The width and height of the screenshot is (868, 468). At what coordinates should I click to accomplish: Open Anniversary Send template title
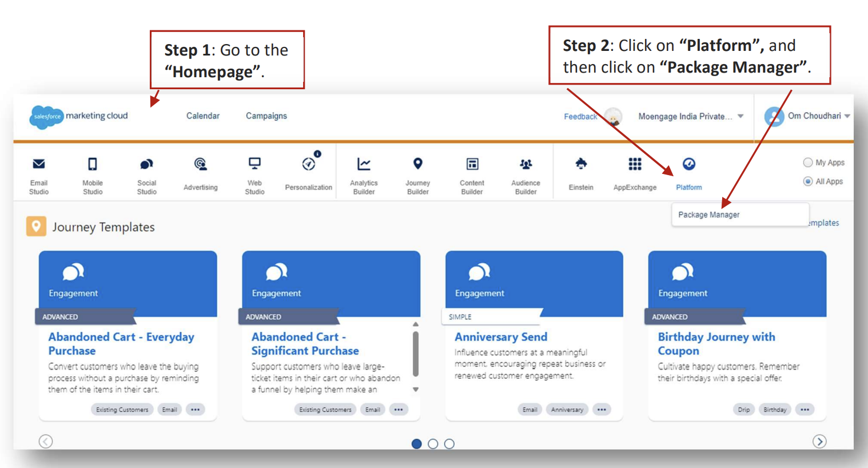pyautogui.click(x=501, y=337)
